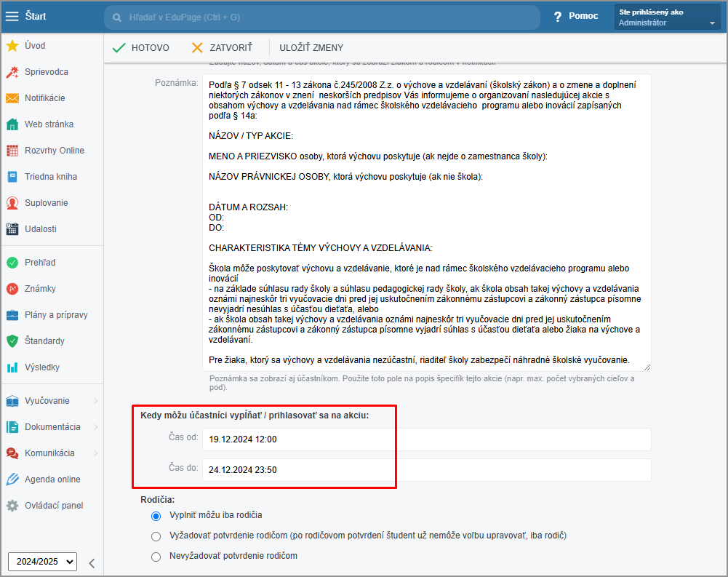Open the Ovládací panel gear icon
The image size is (728, 577).
pyautogui.click(x=12, y=506)
